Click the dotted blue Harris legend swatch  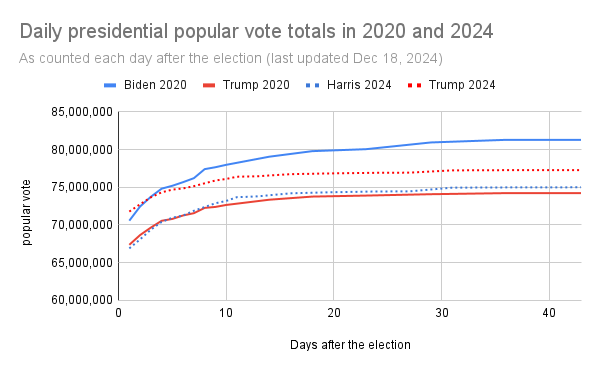[x=313, y=86]
